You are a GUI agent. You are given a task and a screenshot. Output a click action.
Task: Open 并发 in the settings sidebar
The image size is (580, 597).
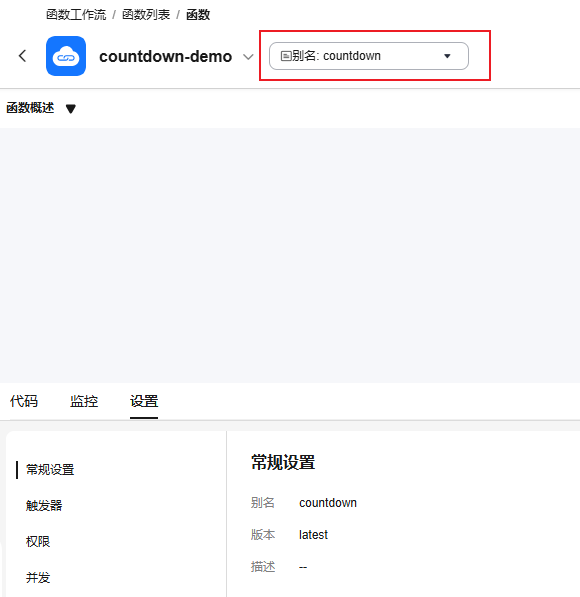[38, 578]
